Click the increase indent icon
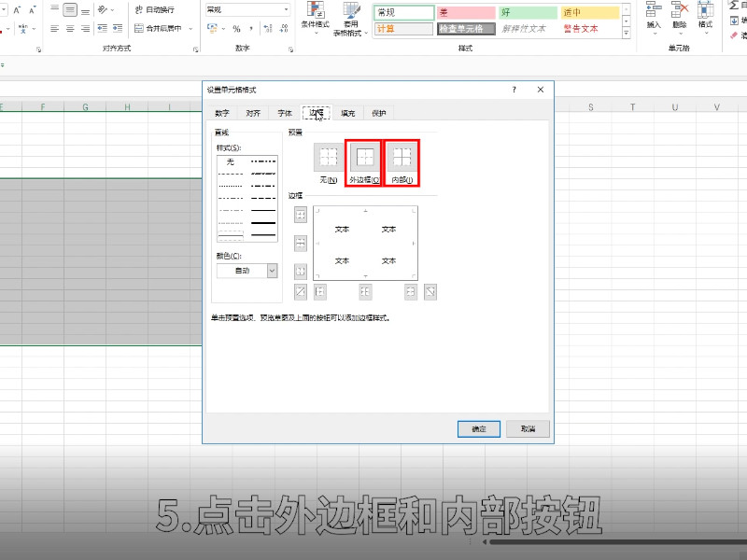The image size is (747, 560). tap(118, 29)
